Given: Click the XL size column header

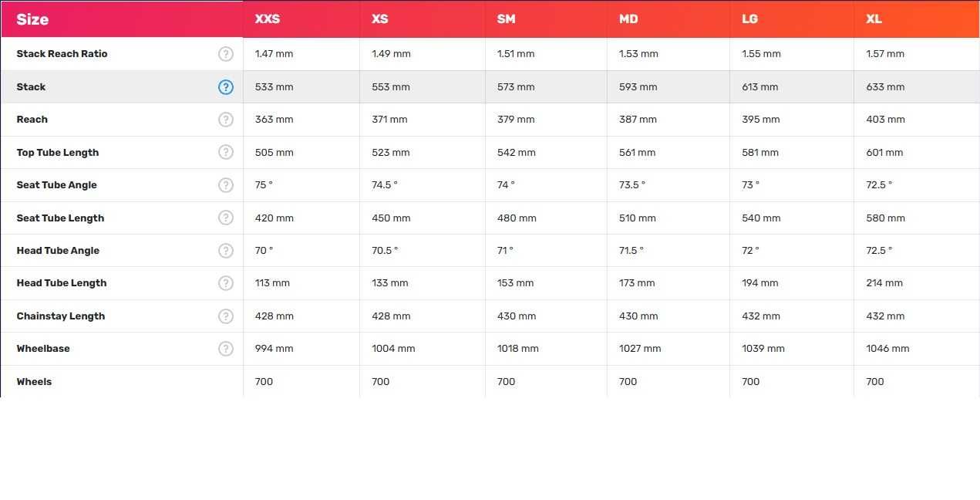Looking at the screenshot, I should coord(874,19).
